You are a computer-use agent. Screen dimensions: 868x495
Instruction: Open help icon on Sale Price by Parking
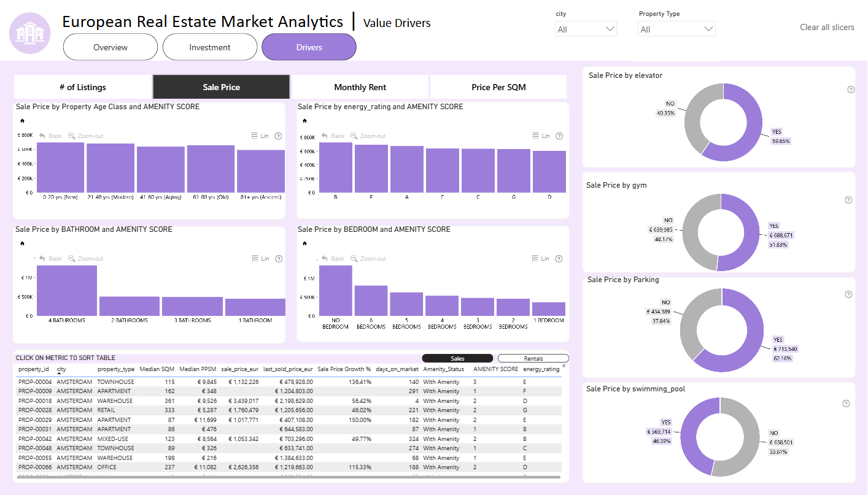[848, 294]
